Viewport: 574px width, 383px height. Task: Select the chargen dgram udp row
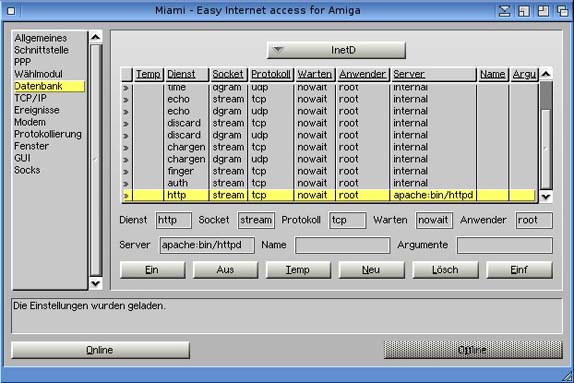(329, 159)
